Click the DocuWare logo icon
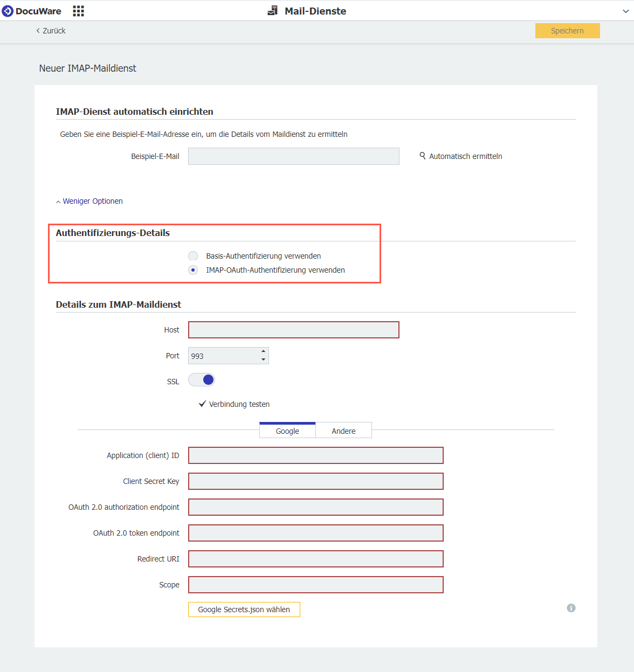Viewport: 634px width, 672px height. click(8, 11)
